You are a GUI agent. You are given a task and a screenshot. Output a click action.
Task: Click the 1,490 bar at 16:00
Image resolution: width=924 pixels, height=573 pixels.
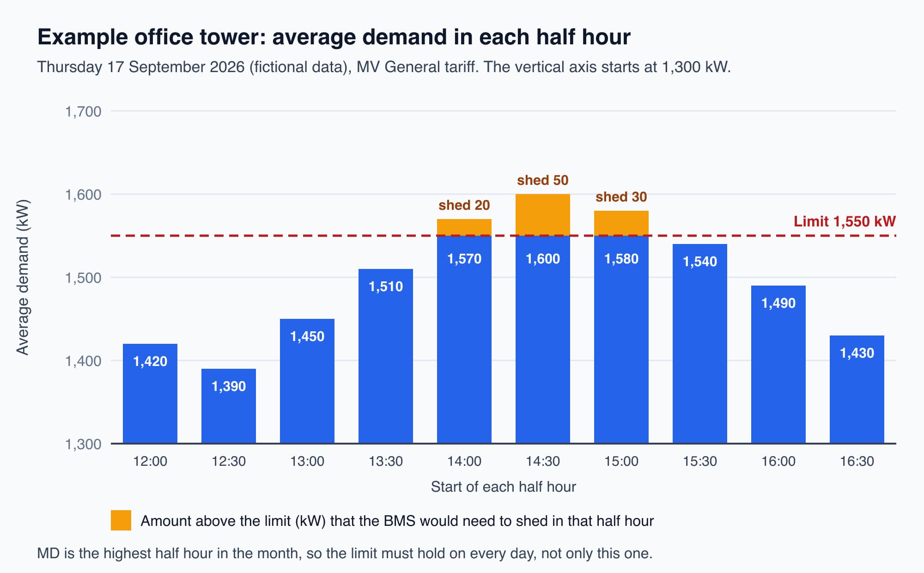click(x=778, y=365)
